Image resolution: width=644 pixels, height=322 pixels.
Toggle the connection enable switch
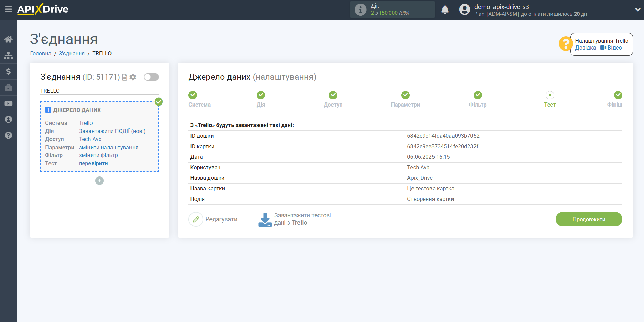[x=151, y=77]
